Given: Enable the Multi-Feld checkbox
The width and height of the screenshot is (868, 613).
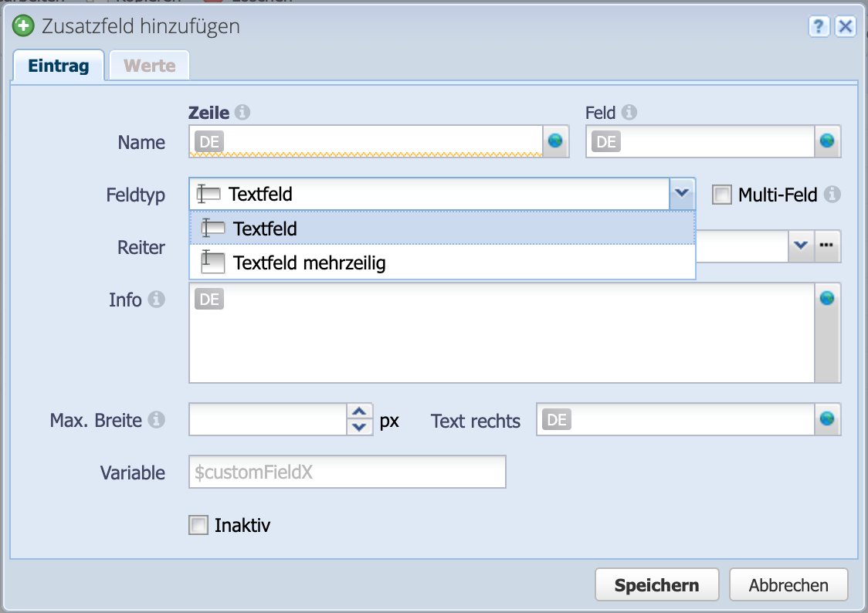Looking at the screenshot, I should 721,195.
